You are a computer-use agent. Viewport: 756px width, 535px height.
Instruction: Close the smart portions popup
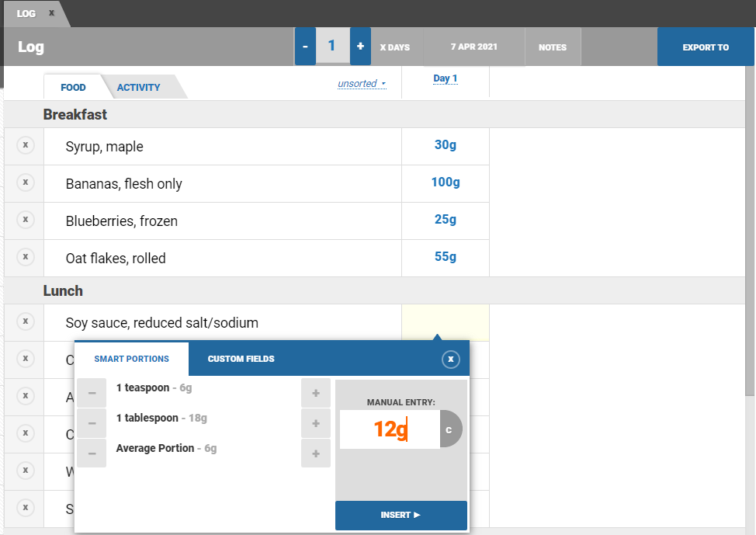tap(450, 360)
